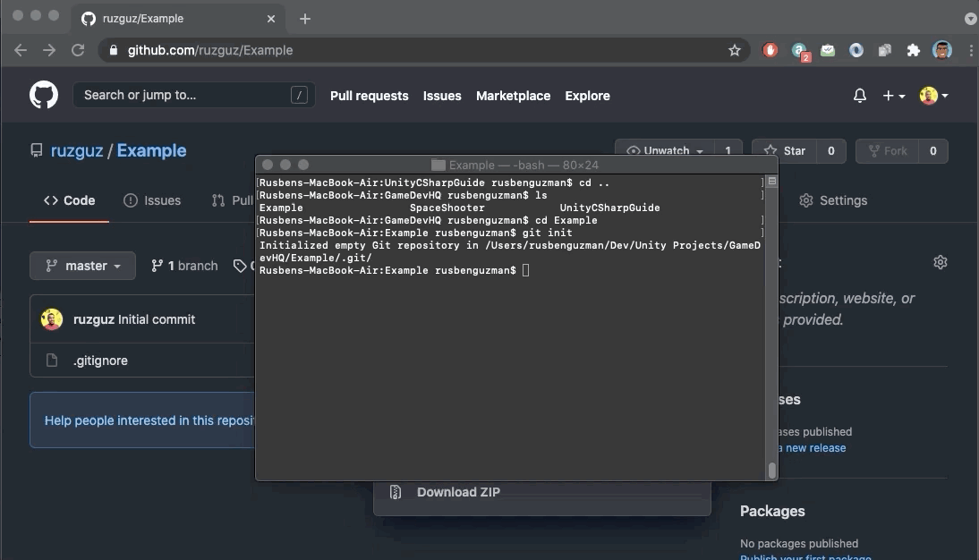Open the plus create-new dropdown
Viewport: 979px width, 560px height.
tap(893, 96)
